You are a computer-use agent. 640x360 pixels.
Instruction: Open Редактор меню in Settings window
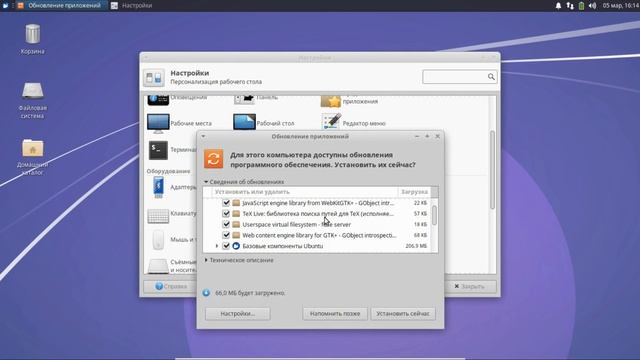pyautogui.click(x=331, y=122)
